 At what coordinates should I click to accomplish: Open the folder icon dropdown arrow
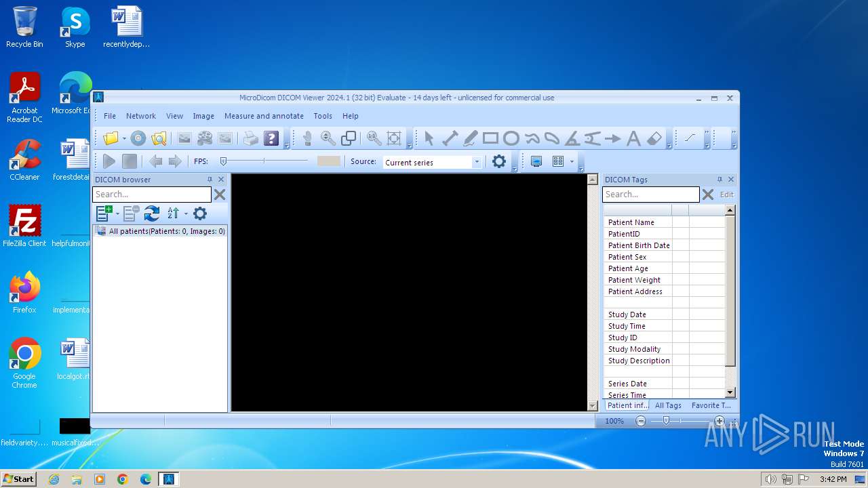coord(123,139)
